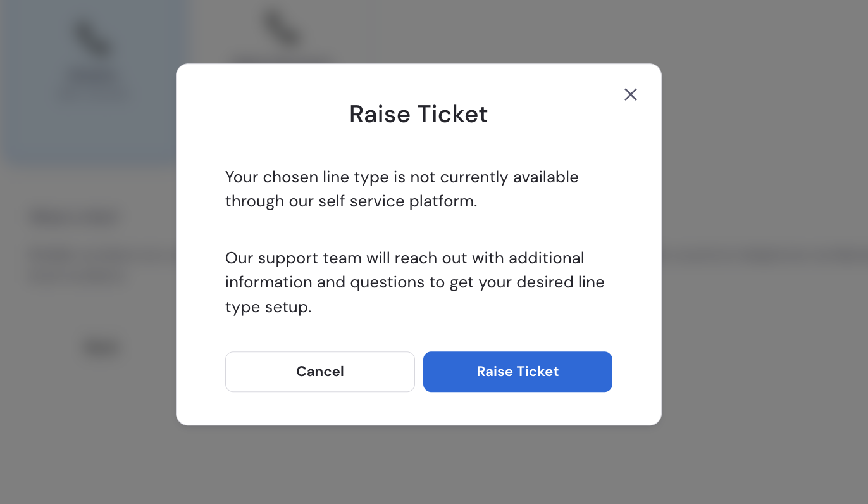
Task: Click the blurred description paragraph on the left
Action: 101,266
